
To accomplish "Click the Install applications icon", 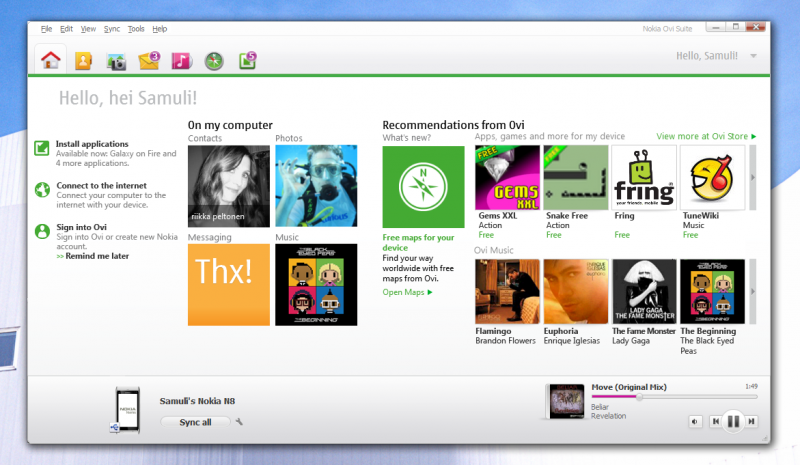I will [42, 148].
